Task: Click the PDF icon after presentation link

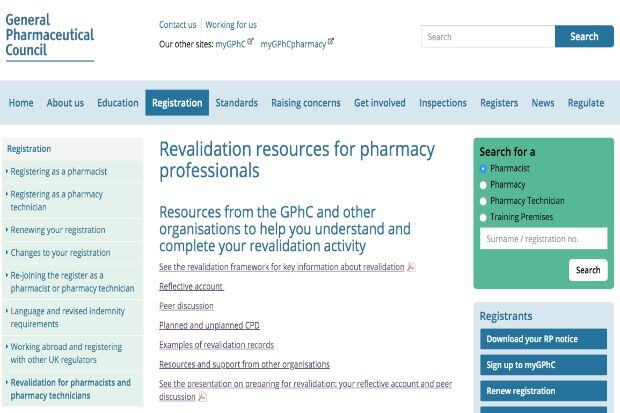Action: pos(202,397)
